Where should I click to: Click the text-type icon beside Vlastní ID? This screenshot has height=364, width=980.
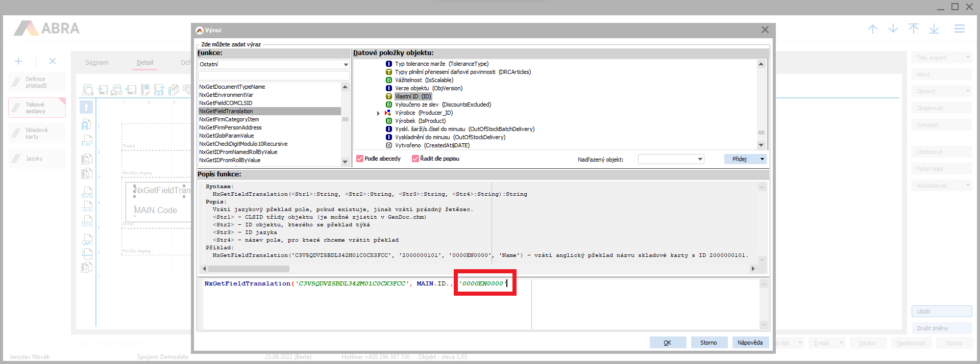pos(388,96)
